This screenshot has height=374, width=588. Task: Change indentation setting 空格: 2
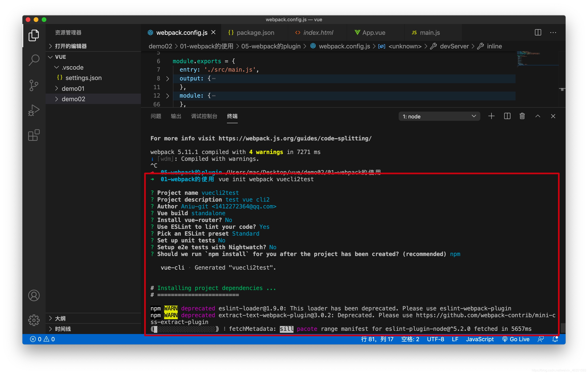coord(410,339)
